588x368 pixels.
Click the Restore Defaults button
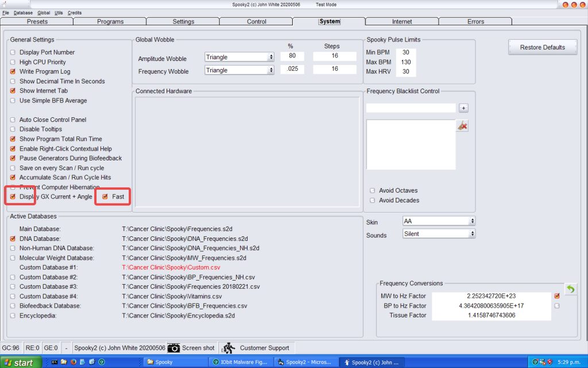542,47
